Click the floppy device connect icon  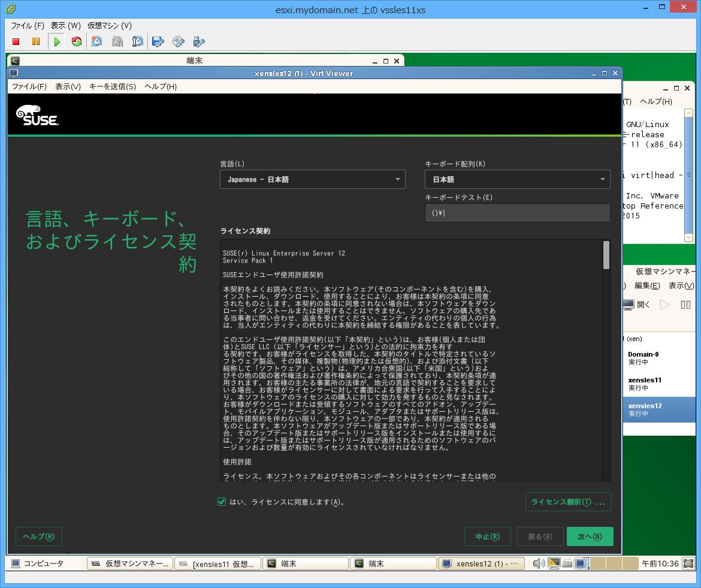[x=158, y=41]
